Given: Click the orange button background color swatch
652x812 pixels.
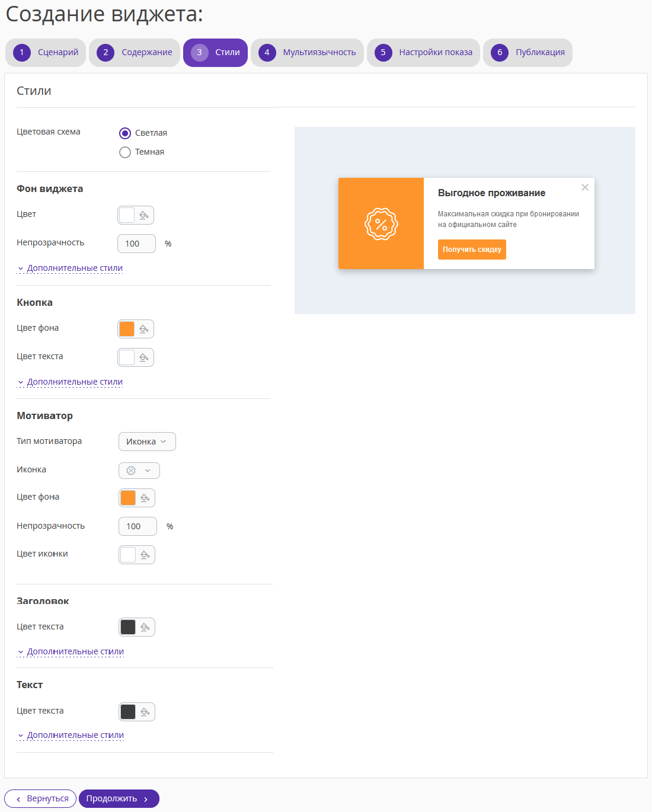Looking at the screenshot, I should tap(127, 329).
